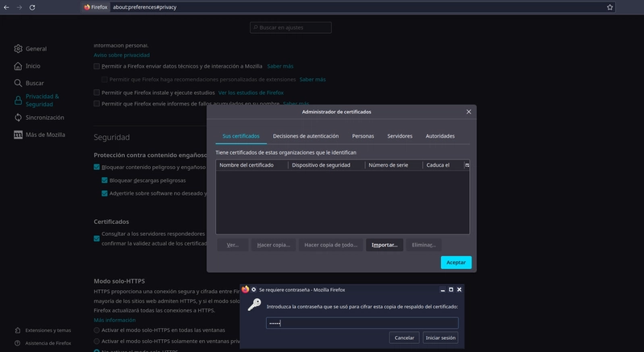Click the Importar... button
644x352 pixels.
[384, 245]
